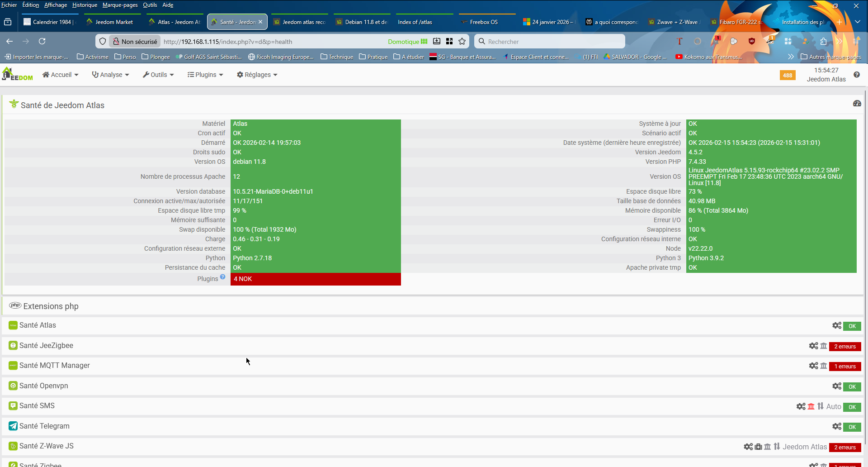The width and height of the screenshot is (868, 467).
Task: Click the red daemon icon for Santé SMS
Action: coord(811,406)
